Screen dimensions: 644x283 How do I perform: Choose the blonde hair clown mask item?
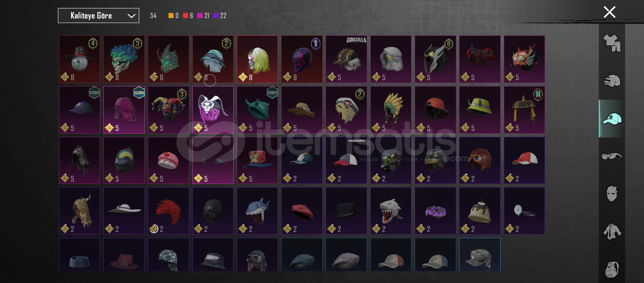pyautogui.click(x=257, y=59)
